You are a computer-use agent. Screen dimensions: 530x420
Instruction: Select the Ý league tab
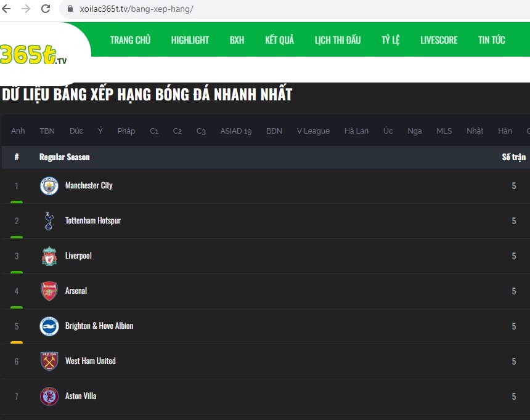(x=100, y=131)
